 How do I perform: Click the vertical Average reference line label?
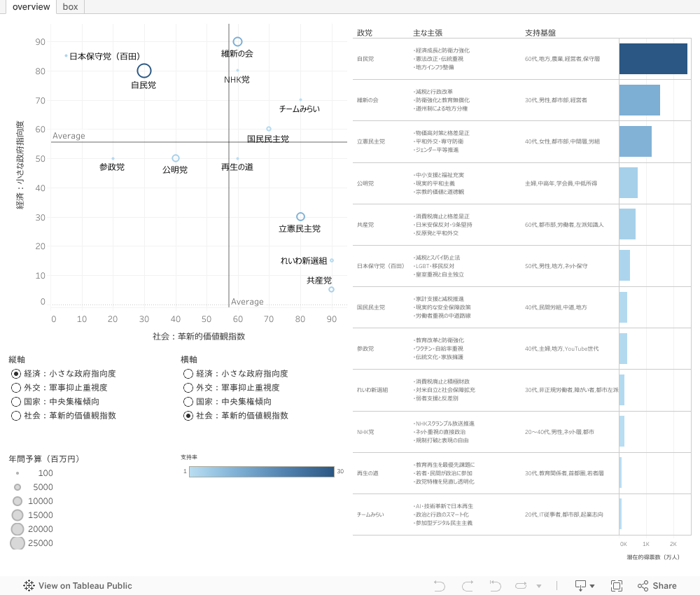[247, 302]
